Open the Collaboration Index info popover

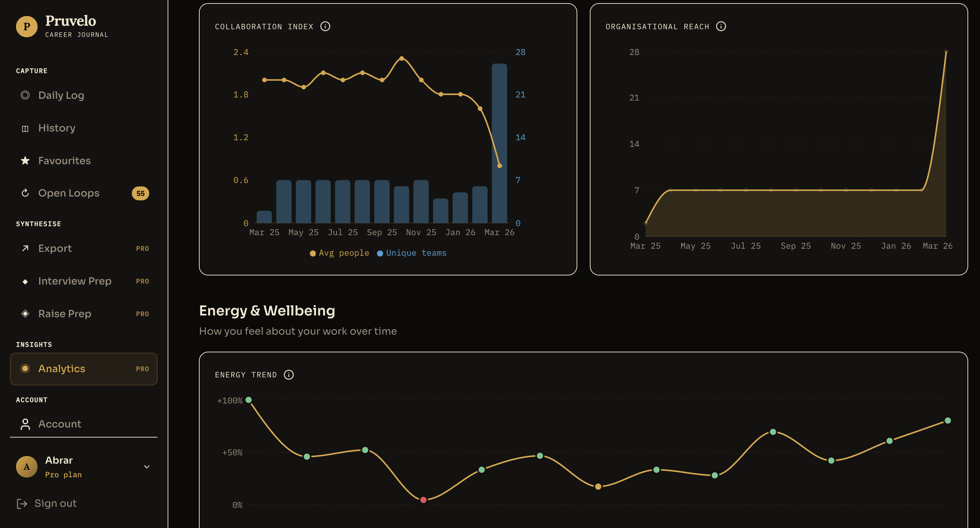[x=326, y=26]
